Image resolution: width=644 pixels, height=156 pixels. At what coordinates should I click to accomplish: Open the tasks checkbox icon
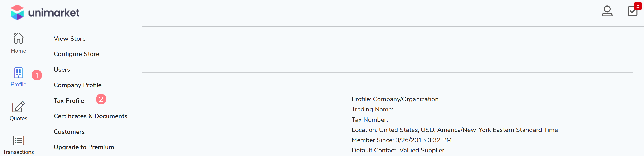point(632,11)
